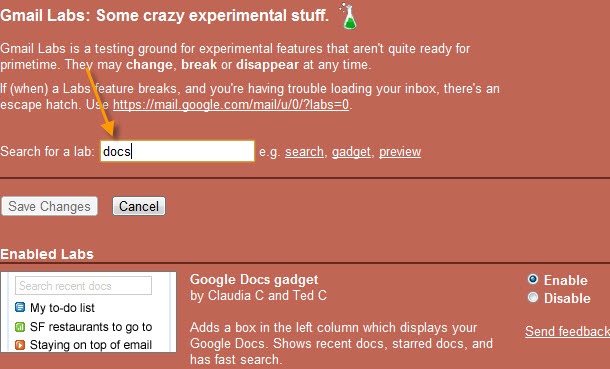Viewport: 610px width, 369px height.
Task: Cancel the Labs changes
Action: coord(139,206)
